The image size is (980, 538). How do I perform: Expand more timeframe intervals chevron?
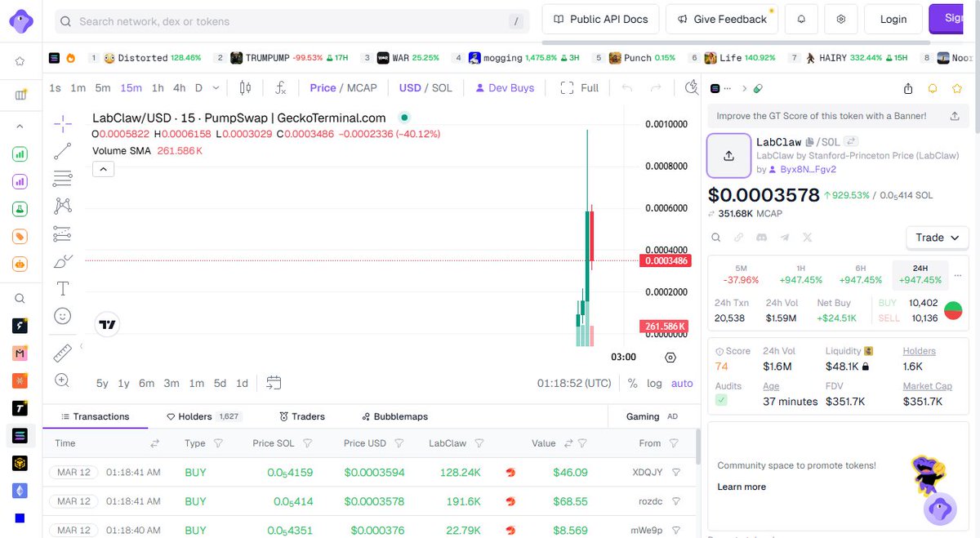pos(216,87)
